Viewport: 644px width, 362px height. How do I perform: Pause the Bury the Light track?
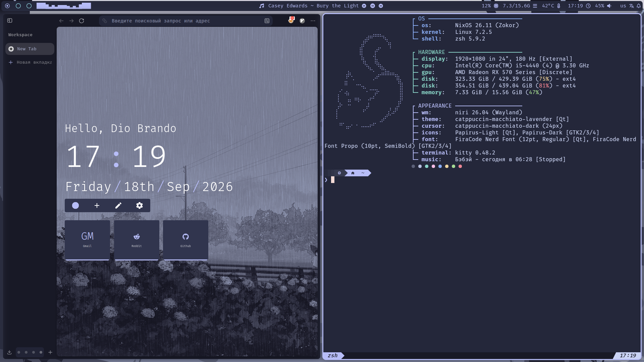pyautogui.click(x=373, y=6)
